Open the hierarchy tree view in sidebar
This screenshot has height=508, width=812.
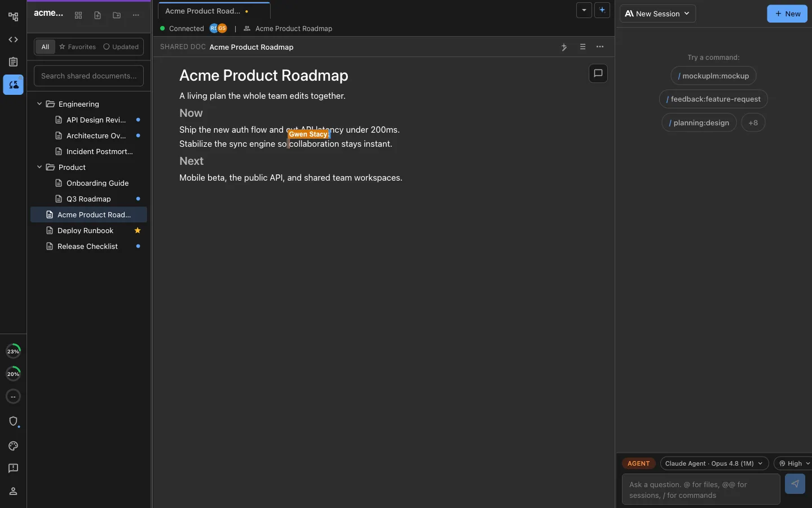[13, 17]
